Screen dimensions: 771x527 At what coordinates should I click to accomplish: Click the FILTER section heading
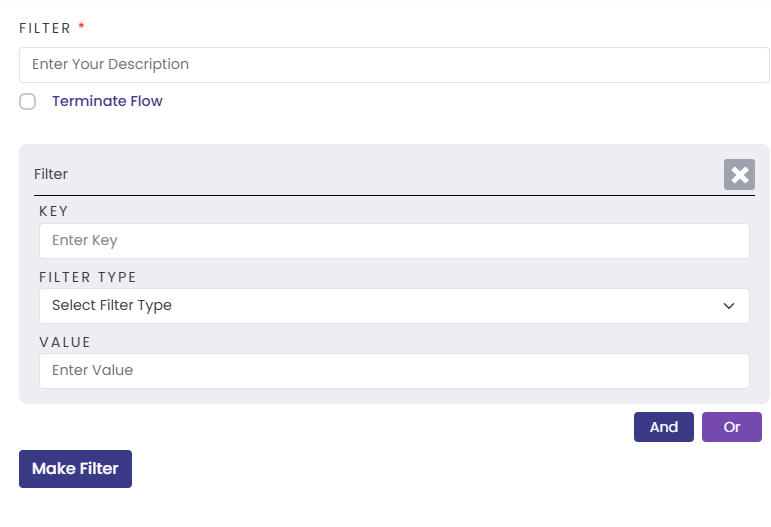(x=45, y=28)
